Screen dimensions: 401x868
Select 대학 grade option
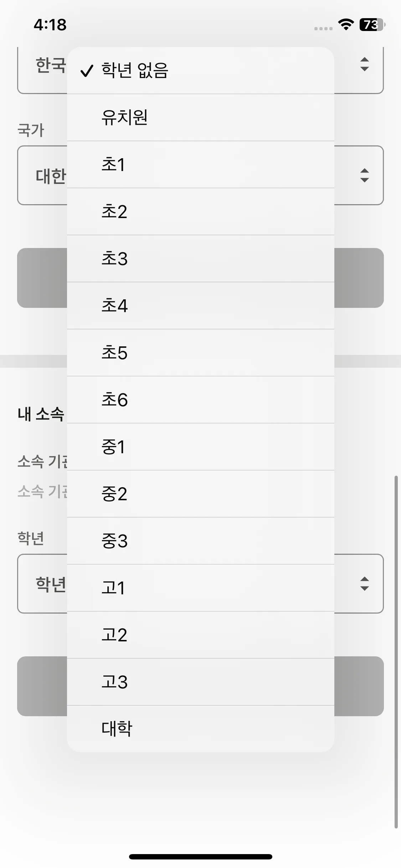200,729
